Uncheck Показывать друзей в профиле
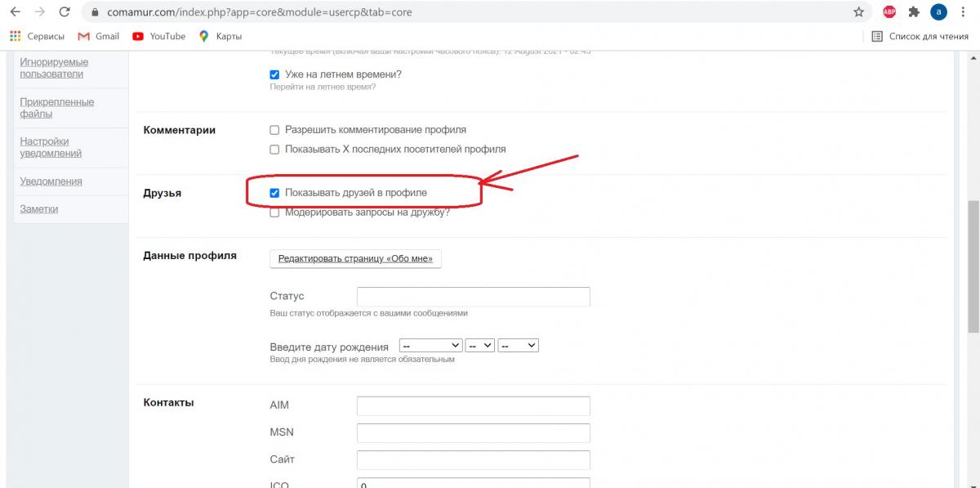980x488 pixels. pyautogui.click(x=274, y=193)
